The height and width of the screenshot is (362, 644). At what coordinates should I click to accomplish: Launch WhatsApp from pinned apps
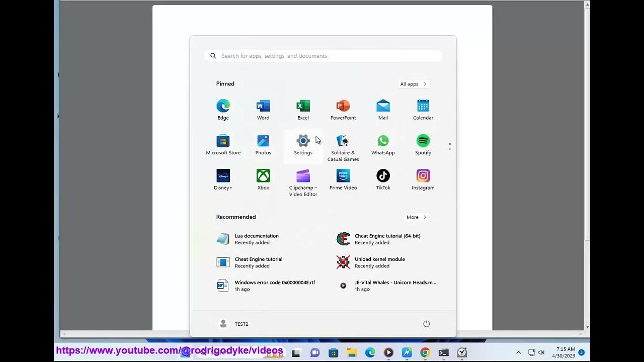(383, 145)
